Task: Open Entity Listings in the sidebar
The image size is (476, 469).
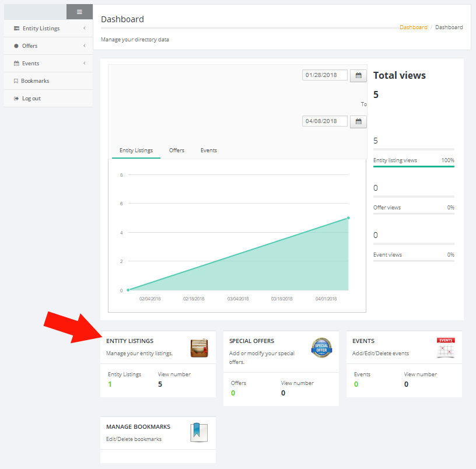Action: pos(48,28)
